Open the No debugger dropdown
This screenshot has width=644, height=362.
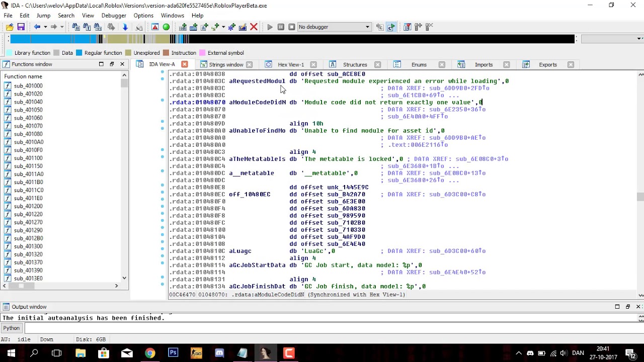pos(334,27)
